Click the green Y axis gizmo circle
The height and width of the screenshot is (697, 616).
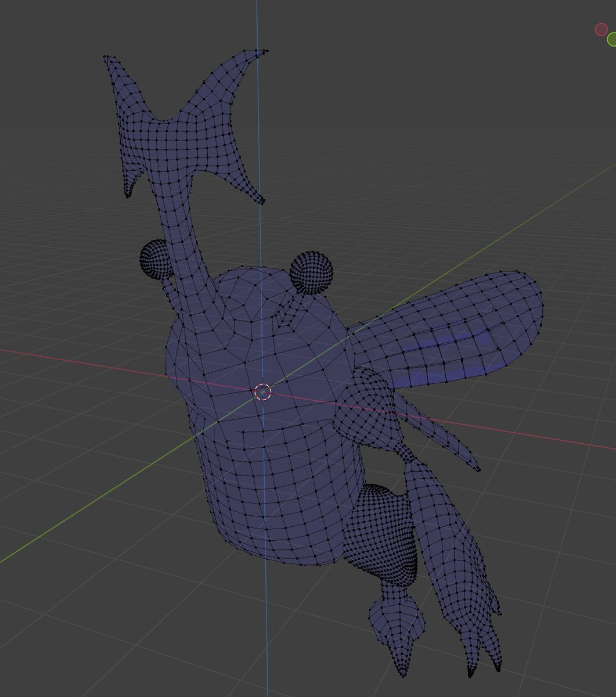pos(611,39)
